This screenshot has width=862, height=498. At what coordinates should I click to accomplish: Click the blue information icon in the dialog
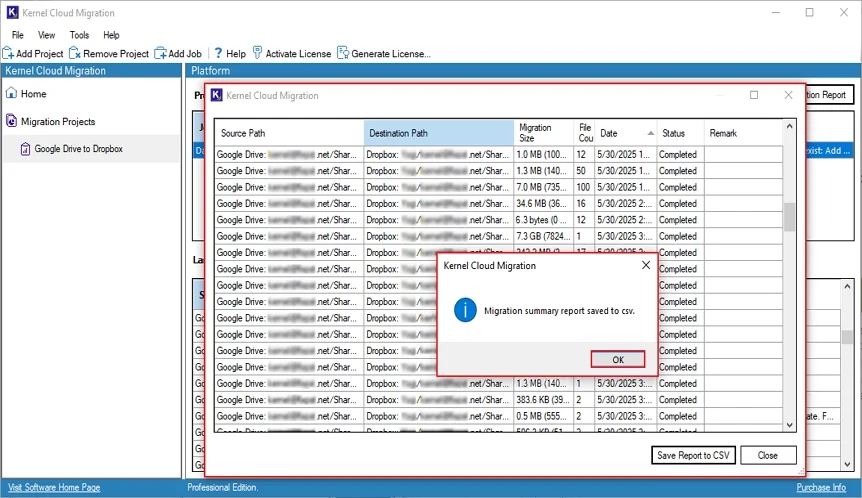[465, 311]
